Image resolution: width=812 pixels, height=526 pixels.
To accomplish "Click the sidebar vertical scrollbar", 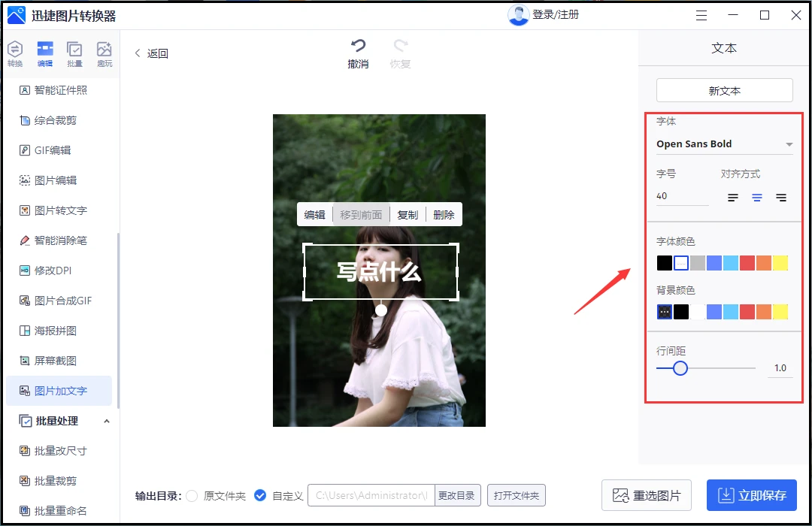I will click(119, 321).
